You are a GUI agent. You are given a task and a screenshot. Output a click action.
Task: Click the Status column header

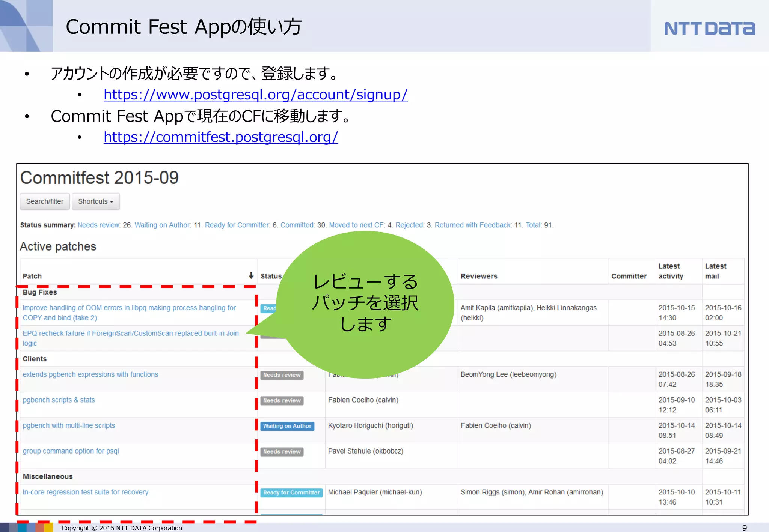point(271,276)
